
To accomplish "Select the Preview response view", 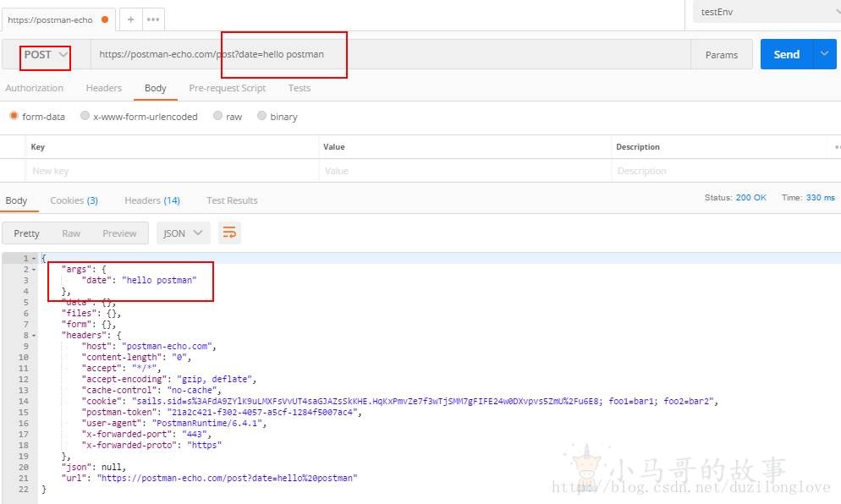I will coord(119,233).
